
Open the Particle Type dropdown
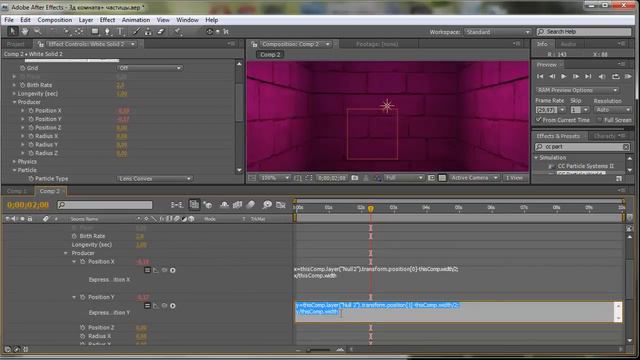155,178
